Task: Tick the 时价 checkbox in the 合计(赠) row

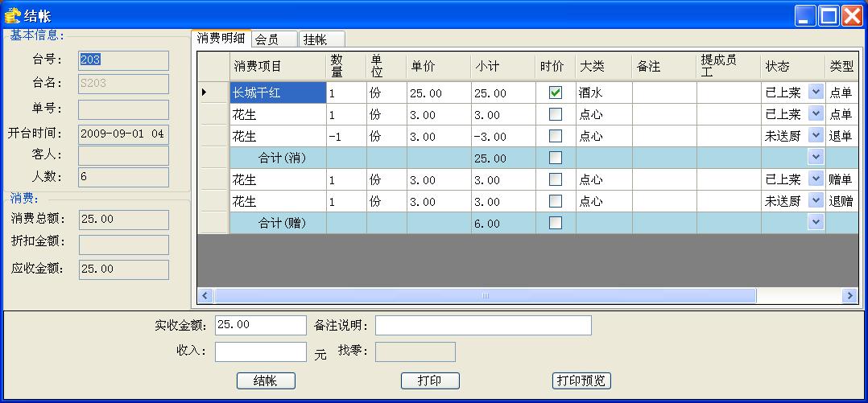Action: coord(555,223)
